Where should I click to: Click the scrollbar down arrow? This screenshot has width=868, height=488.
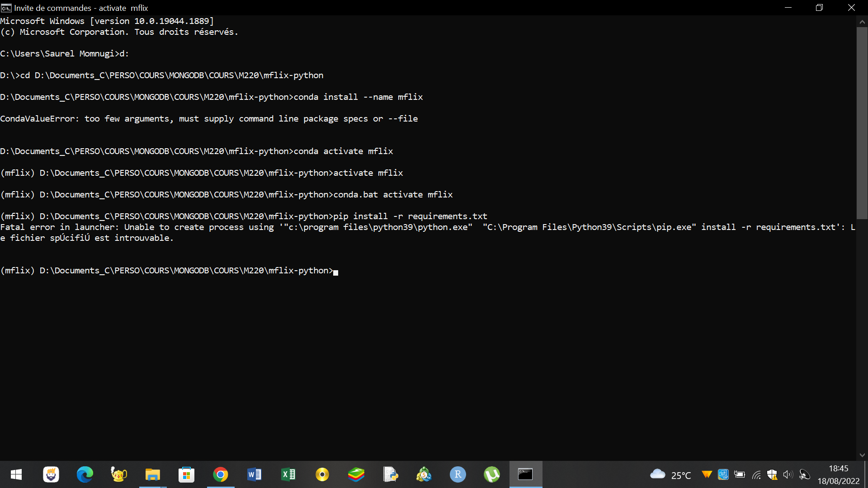862,455
